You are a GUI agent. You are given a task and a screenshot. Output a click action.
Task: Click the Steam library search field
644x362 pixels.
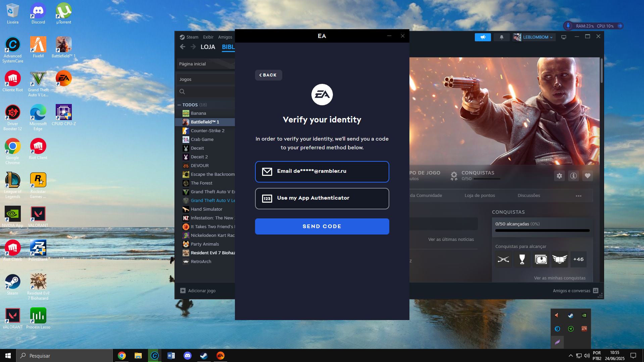206,92
